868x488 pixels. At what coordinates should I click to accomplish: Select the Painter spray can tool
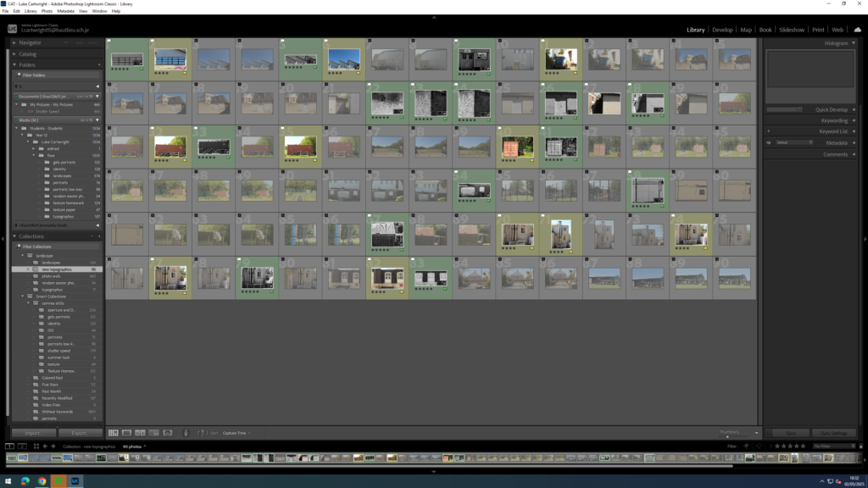186,433
